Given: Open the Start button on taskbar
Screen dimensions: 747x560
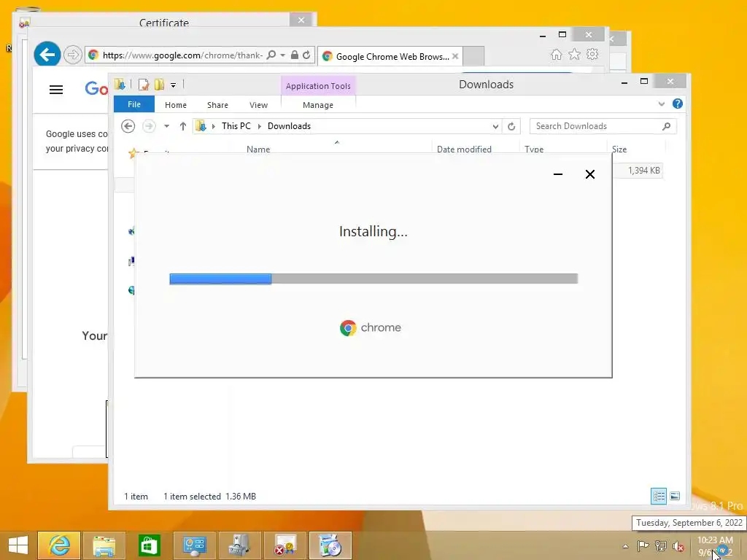Looking at the screenshot, I should coord(18,545).
